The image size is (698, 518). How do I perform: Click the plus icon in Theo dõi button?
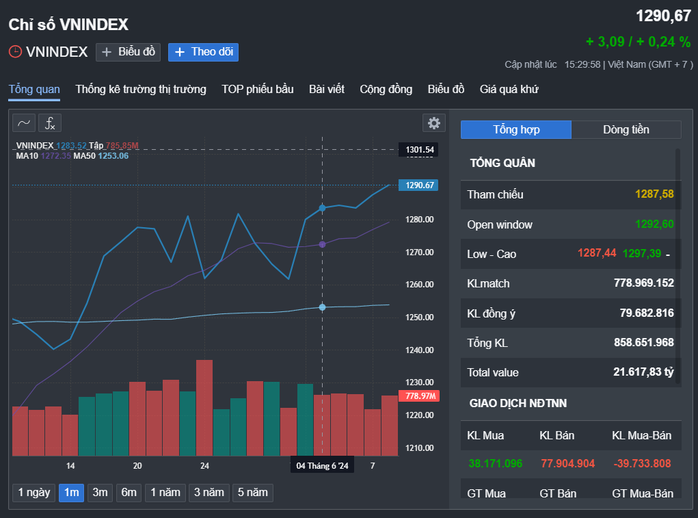180,52
